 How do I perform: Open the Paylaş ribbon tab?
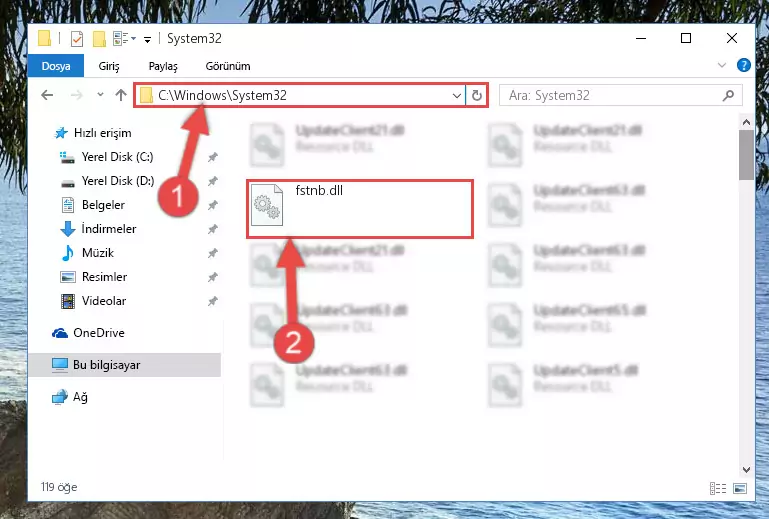(163, 66)
